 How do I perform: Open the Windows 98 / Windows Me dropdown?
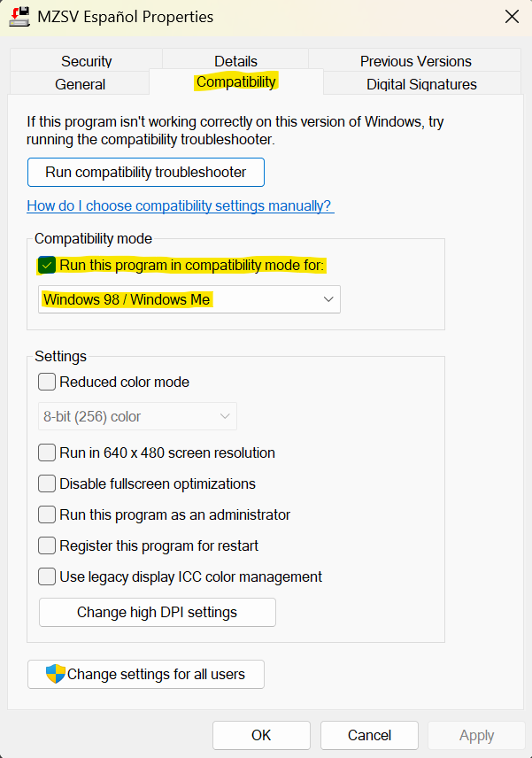(x=189, y=299)
